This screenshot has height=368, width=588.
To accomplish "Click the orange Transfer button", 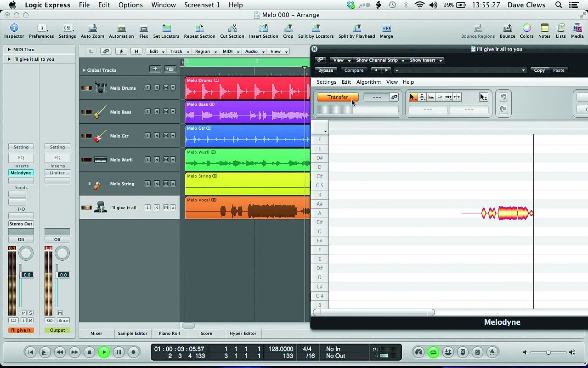I will (338, 97).
